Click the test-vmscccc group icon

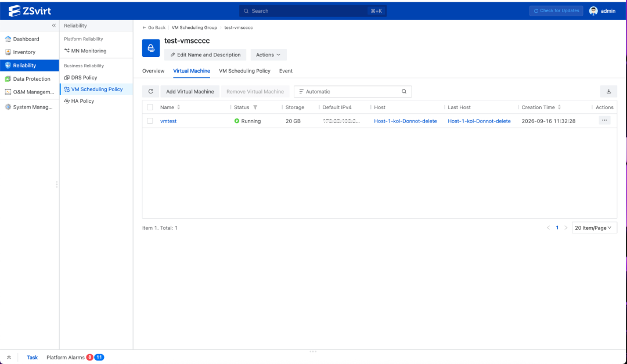(151, 48)
